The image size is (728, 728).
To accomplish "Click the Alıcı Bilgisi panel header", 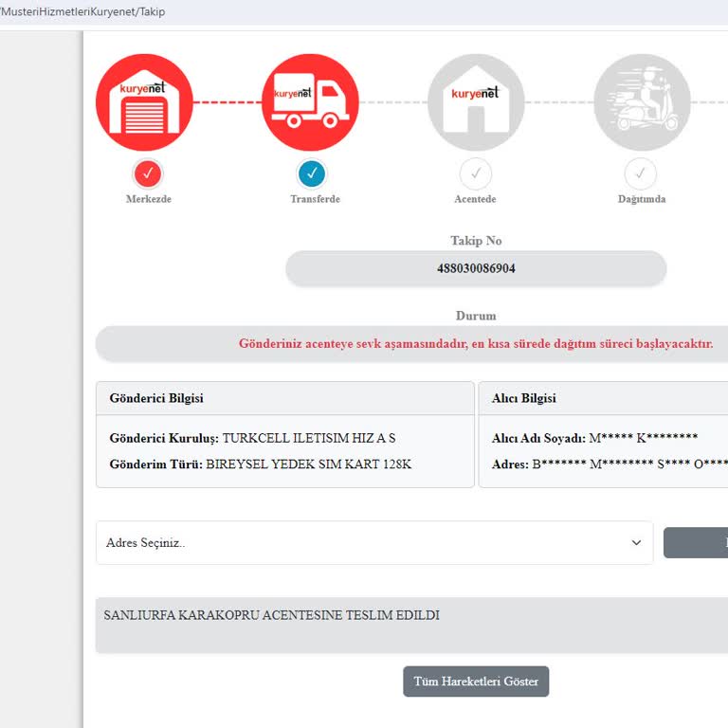I will (604, 398).
